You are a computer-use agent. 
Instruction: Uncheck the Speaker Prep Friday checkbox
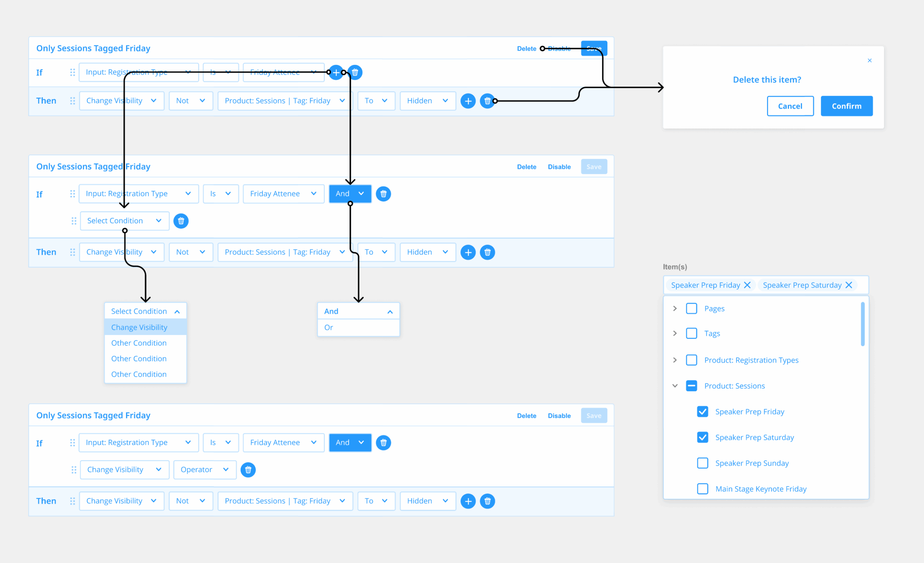pos(702,411)
